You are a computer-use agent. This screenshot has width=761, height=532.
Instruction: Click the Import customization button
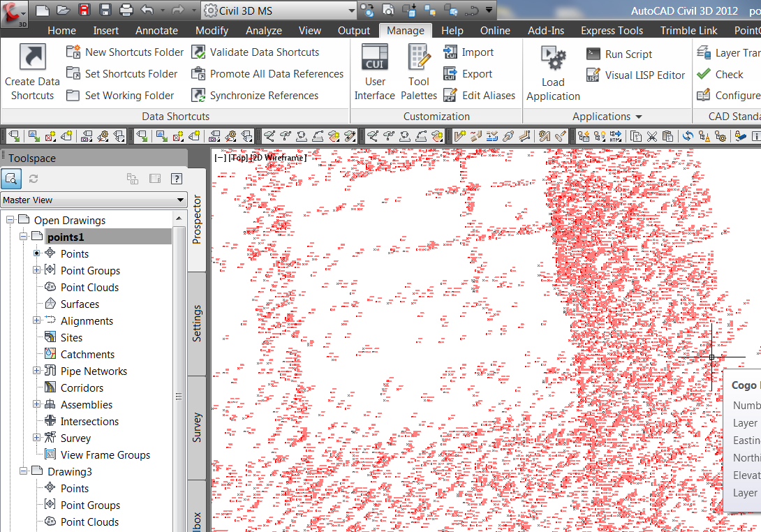click(468, 52)
